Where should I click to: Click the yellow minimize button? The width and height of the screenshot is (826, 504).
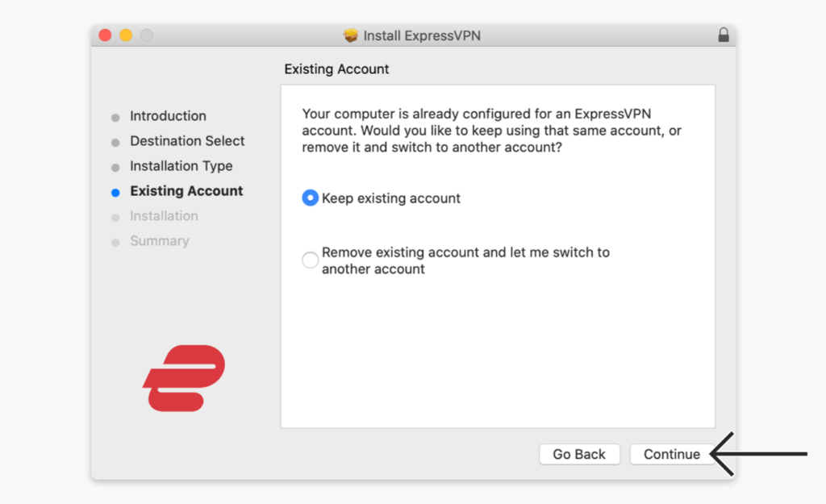coord(127,35)
